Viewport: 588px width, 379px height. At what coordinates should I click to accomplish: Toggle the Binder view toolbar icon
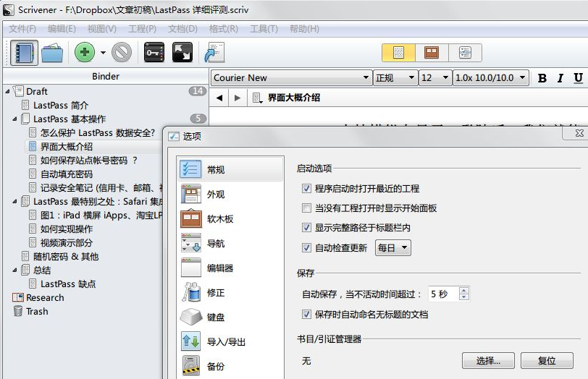pos(24,53)
